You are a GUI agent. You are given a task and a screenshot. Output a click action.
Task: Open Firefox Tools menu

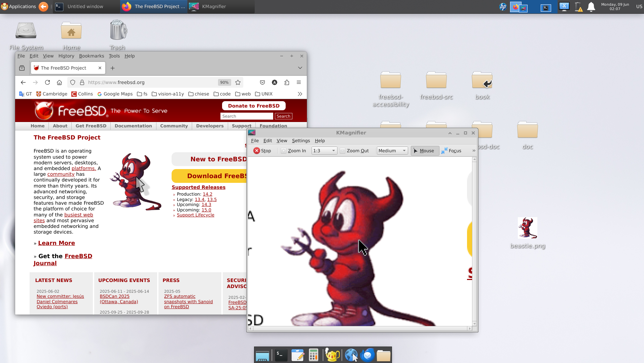114,56
